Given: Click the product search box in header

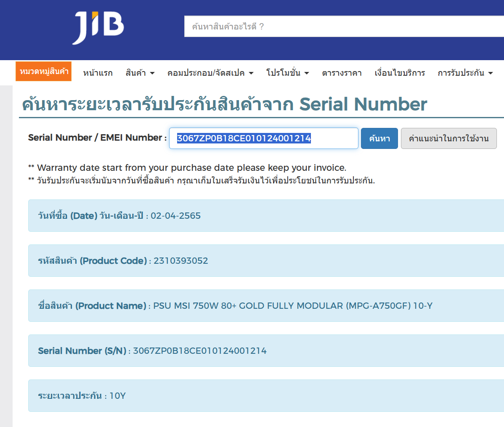Looking at the screenshot, I should 343,27.
